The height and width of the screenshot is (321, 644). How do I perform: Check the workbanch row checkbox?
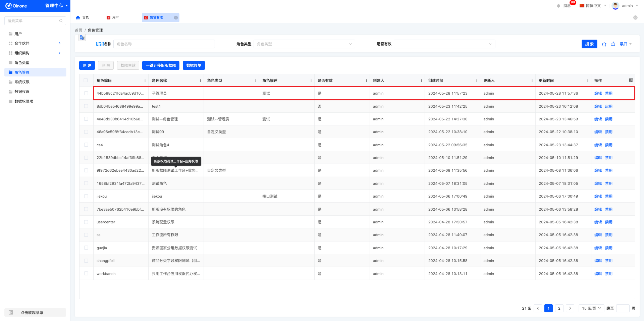[86, 274]
